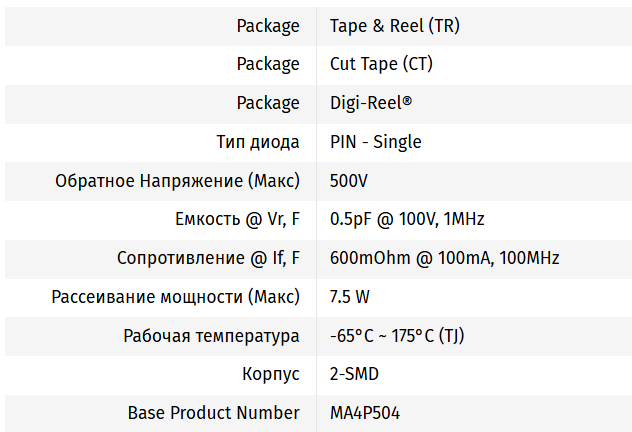Click the -65°C ~ 175°C (TJ) value

pyautogui.click(x=396, y=336)
